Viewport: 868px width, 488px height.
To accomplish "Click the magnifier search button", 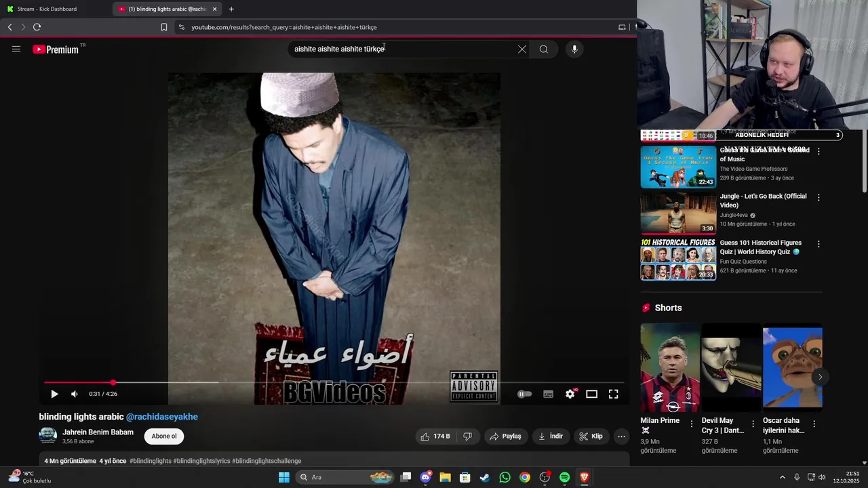I will tap(544, 49).
